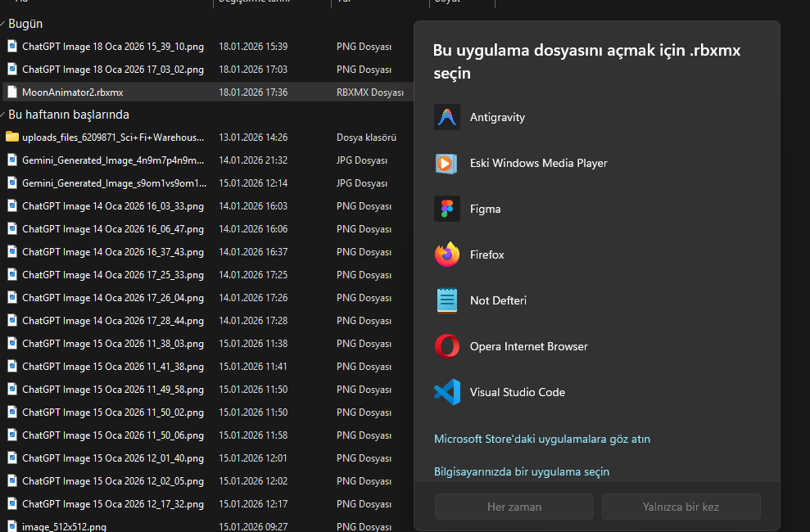Click the Yalnızca bir kez button
This screenshot has height=532, width=810.
[x=681, y=507]
